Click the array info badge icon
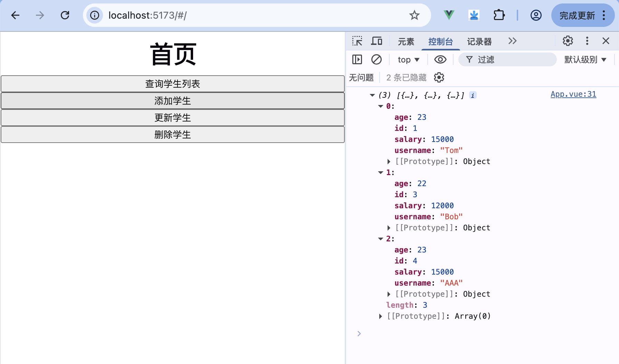The image size is (619, 364). pos(473,95)
